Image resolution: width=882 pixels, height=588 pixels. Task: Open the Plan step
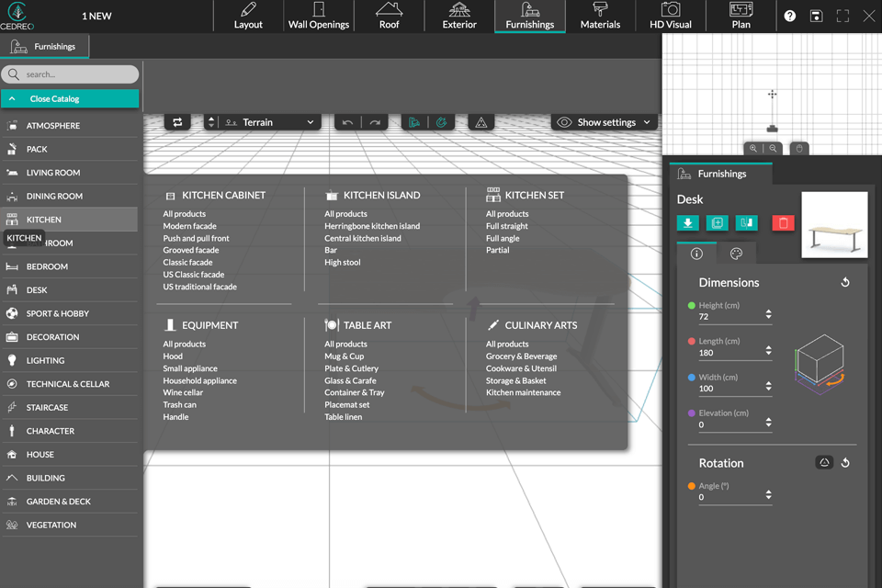point(741,17)
